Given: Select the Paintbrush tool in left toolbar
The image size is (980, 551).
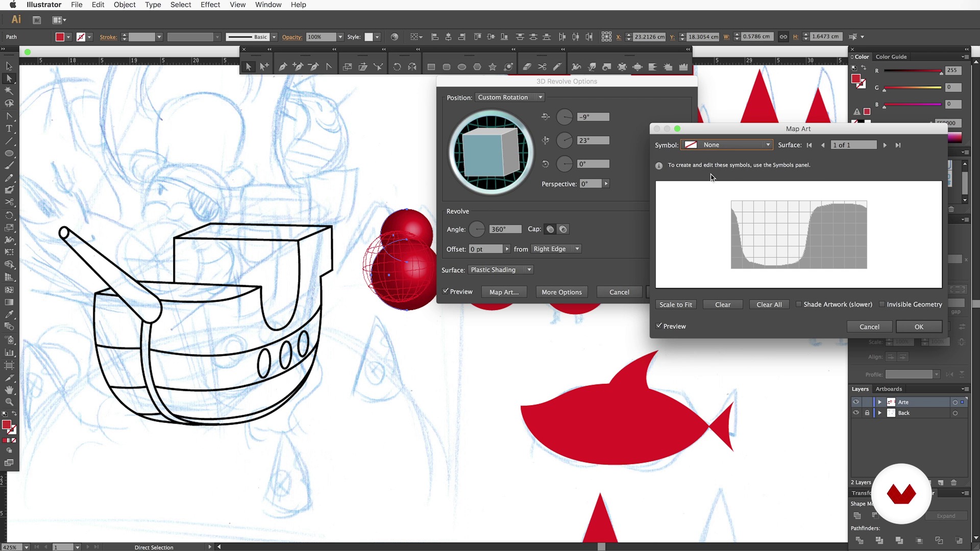Looking at the screenshot, I should coord(9,166).
